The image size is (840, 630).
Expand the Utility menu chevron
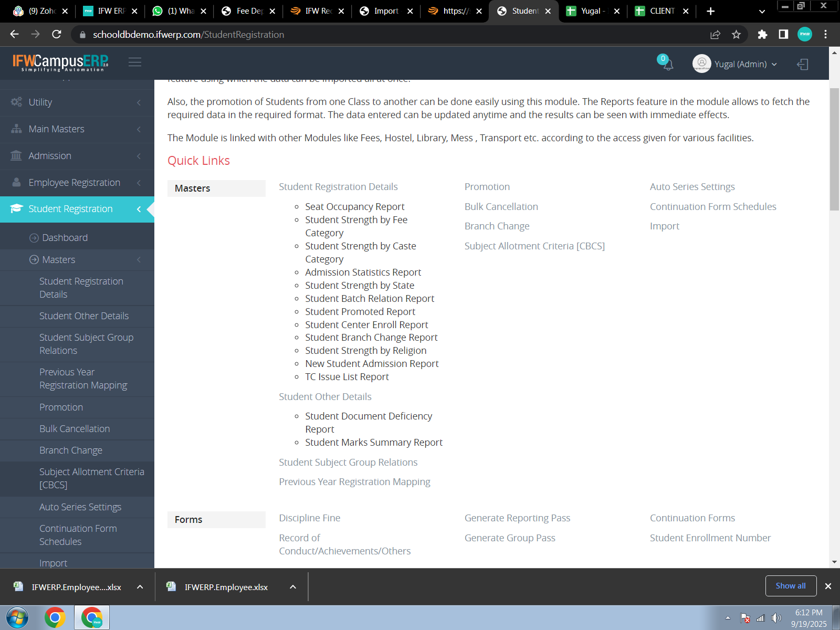click(x=139, y=102)
